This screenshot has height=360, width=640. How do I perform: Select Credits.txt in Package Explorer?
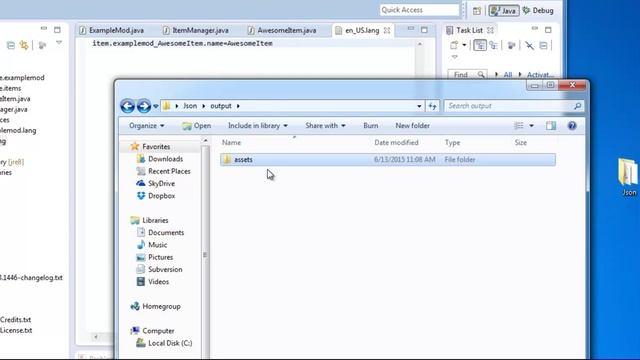tap(16, 320)
